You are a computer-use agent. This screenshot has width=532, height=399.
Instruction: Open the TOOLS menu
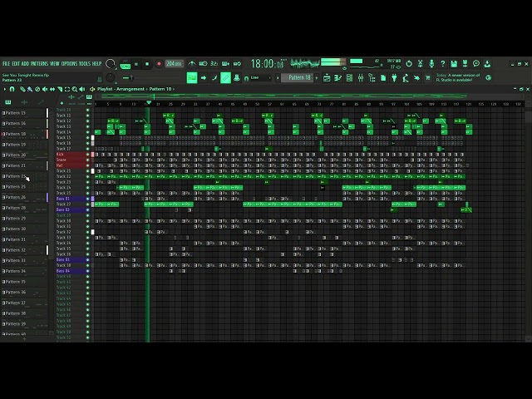coord(85,64)
